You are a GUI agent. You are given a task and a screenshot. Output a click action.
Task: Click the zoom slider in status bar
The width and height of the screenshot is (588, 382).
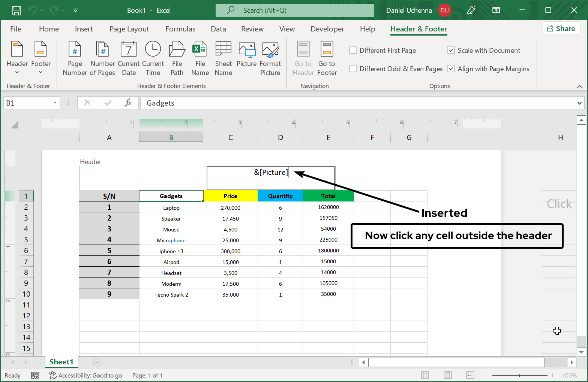tap(519, 375)
